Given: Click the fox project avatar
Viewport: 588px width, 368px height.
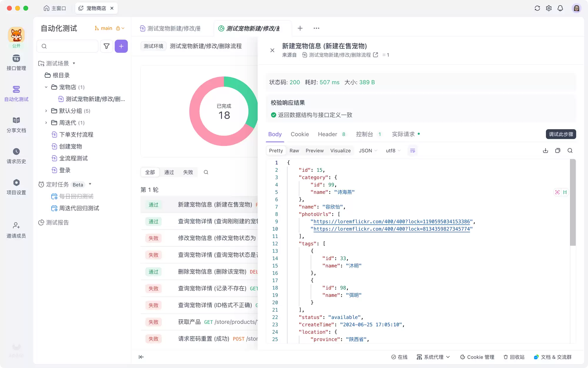Looking at the screenshot, I should (16, 35).
